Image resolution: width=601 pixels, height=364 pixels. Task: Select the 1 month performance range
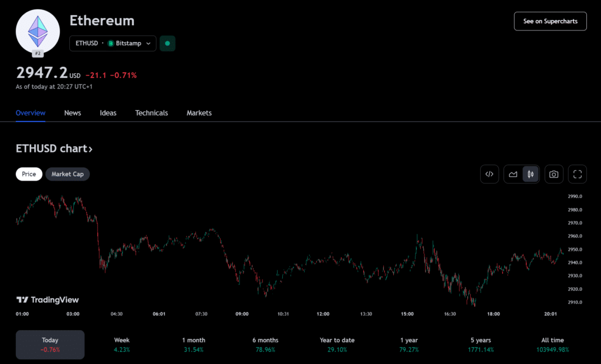[194, 345]
